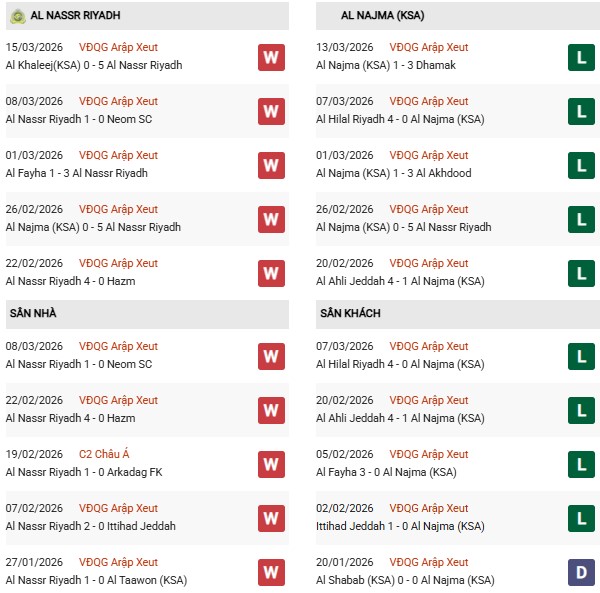Click the L badge for the 13/03/2026 Dhamak match
Image resolution: width=600 pixels, height=593 pixels.
(581, 57)
